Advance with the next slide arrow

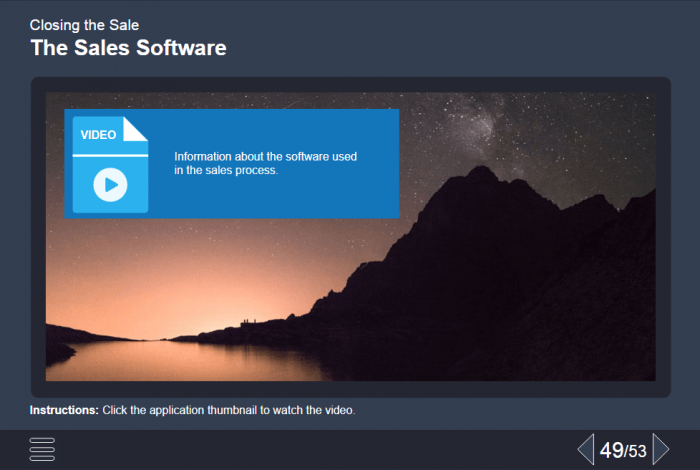click(660, 449)
